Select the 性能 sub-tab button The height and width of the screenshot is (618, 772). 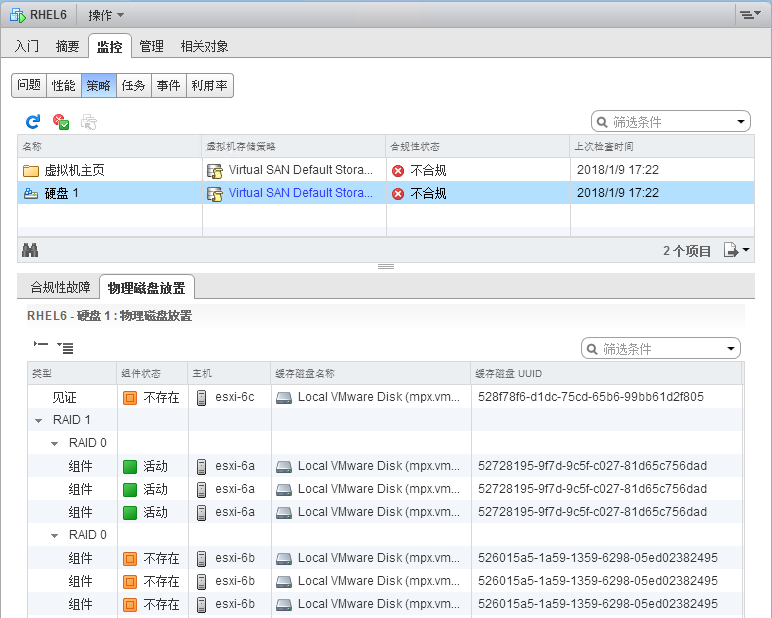[64, 85]
